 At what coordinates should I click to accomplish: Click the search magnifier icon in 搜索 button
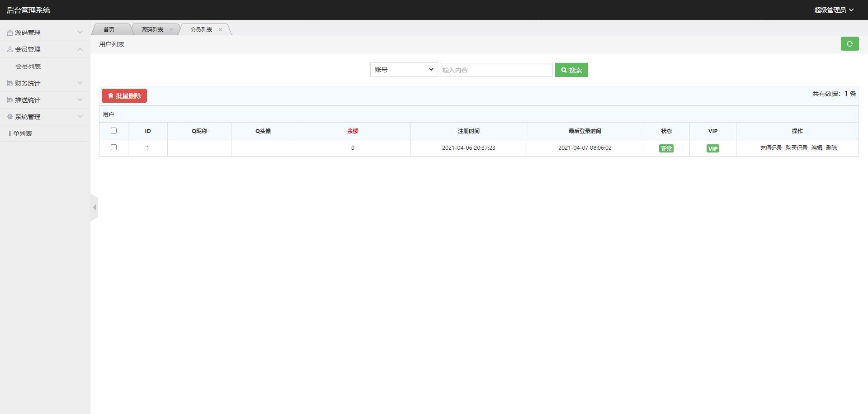564,70
